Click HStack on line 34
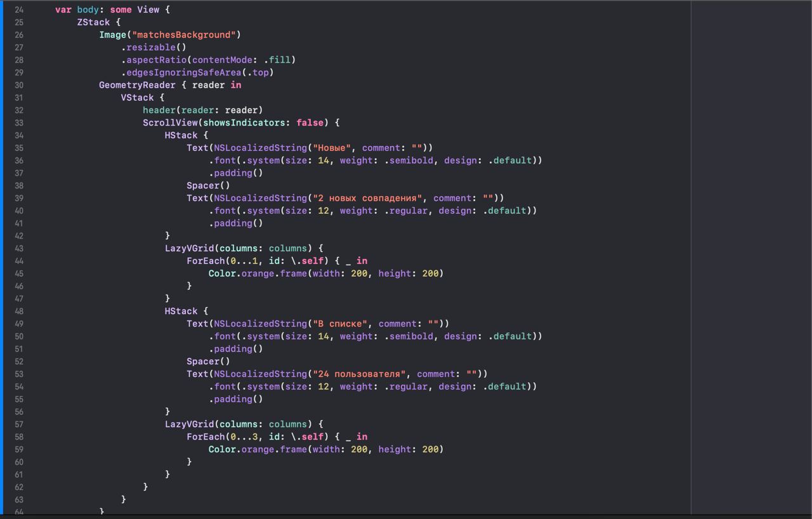The width and height of the screenshot is (812, 519). [x=181, y=135]
